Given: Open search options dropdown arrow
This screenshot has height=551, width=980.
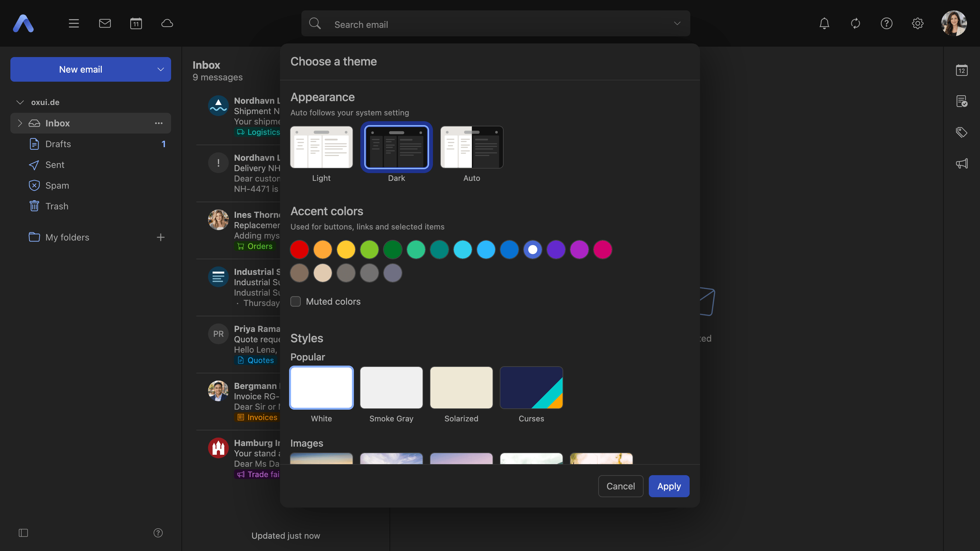Looking at the screenshot, I should tap(677, 24).
